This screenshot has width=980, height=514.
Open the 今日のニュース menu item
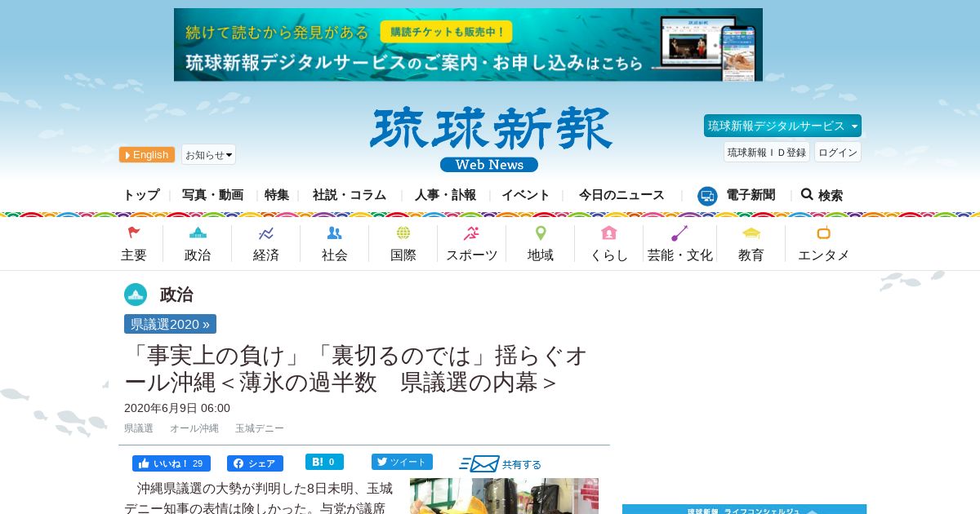tap(621, 195)
